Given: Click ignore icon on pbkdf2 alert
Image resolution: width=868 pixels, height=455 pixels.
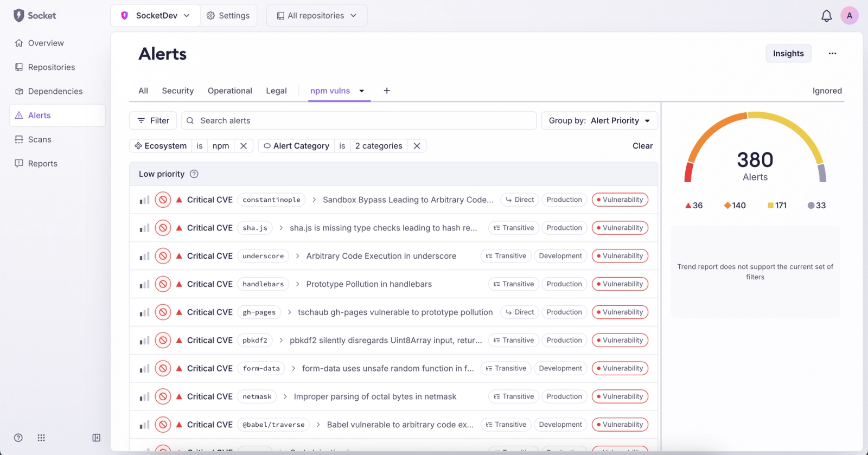Looking at the screenshot, I should click(163, 341).
